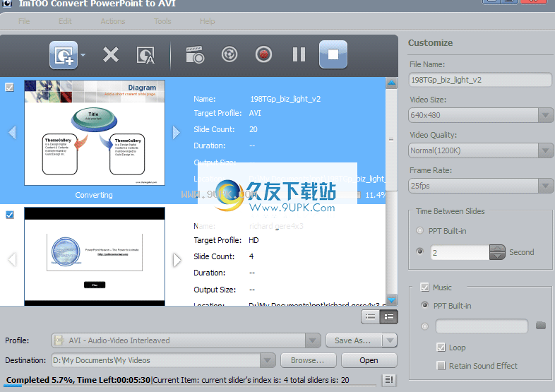The image size is (555, 392).
Task: Click the rename/attach commentary icon
Action: coord(145,55)
